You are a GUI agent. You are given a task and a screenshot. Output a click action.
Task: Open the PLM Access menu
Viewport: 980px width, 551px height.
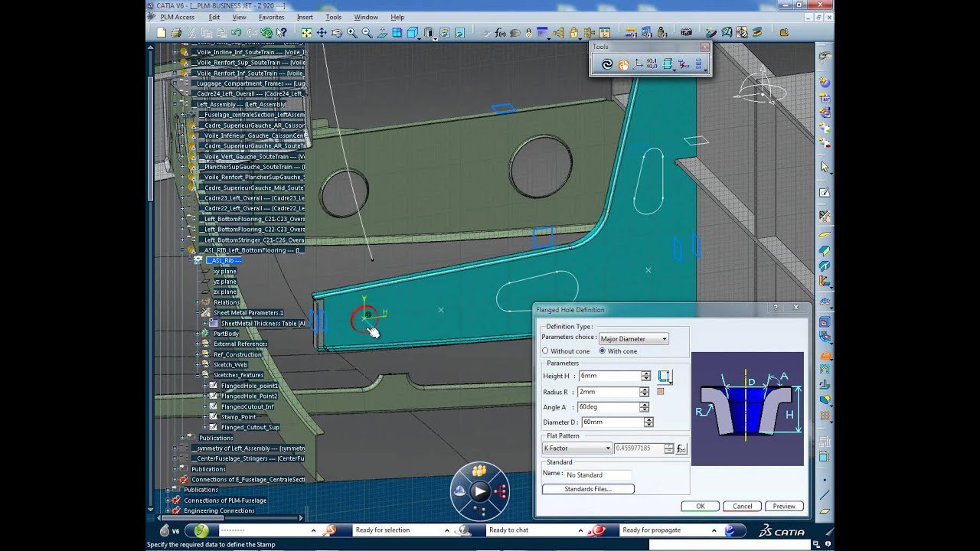point(177,17)
